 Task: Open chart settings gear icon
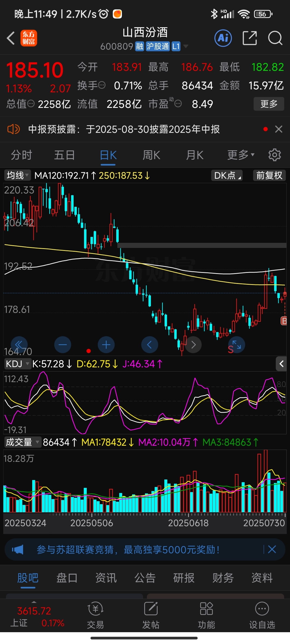click(275, 155)
